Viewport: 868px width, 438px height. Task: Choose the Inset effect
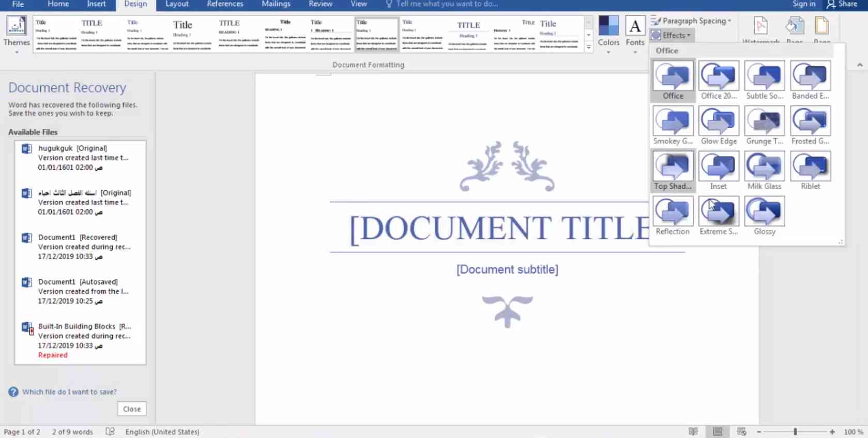pyautogui.click(x=719, y=171)
